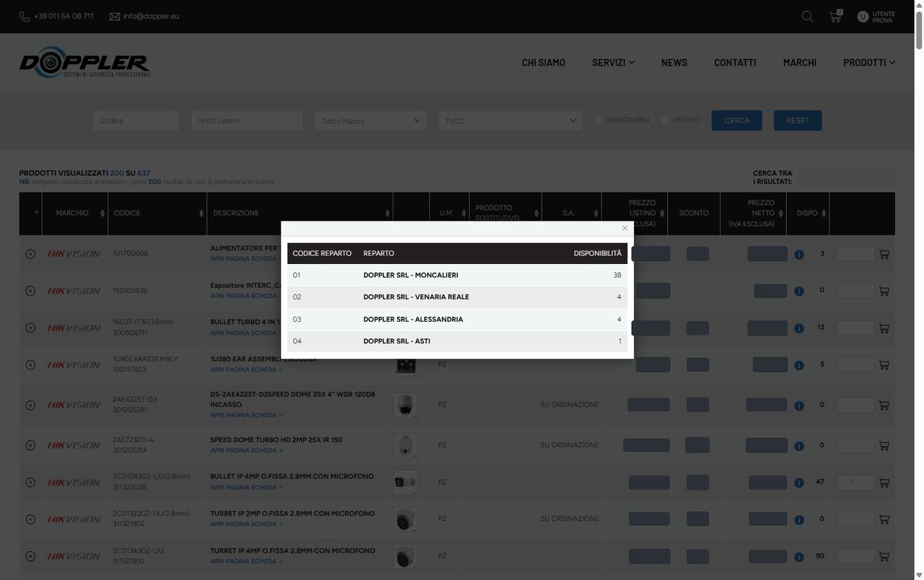Image resolution: width=924 pixels, height=580 pixels.
Task: Focus the Testo Libero search field
Action: pyautogui.click(x=247, y=120)
